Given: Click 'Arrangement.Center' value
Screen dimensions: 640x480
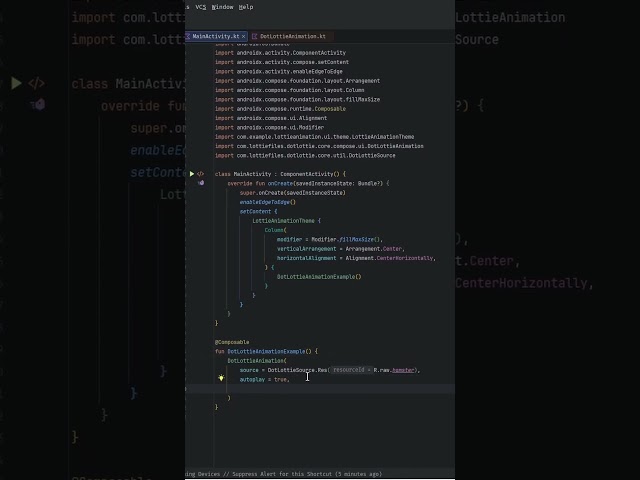Looking at the screenshot, I should point(373,249).
